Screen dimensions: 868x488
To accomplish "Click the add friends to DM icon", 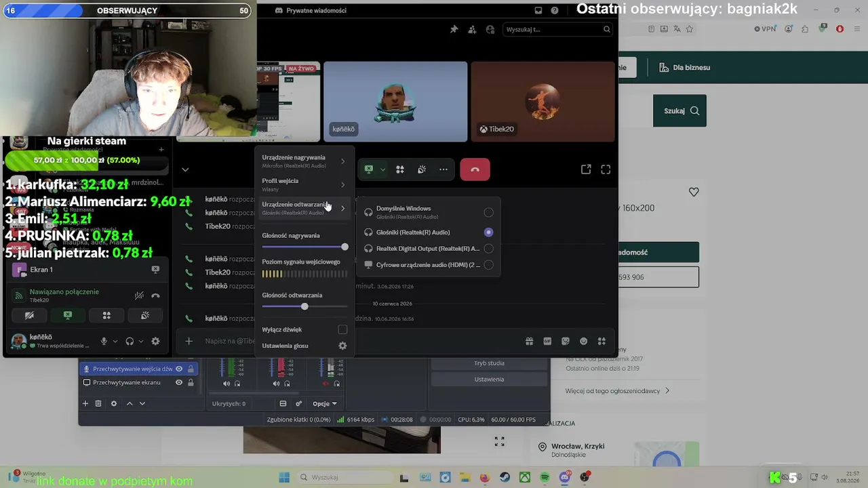I will (472, 29).
